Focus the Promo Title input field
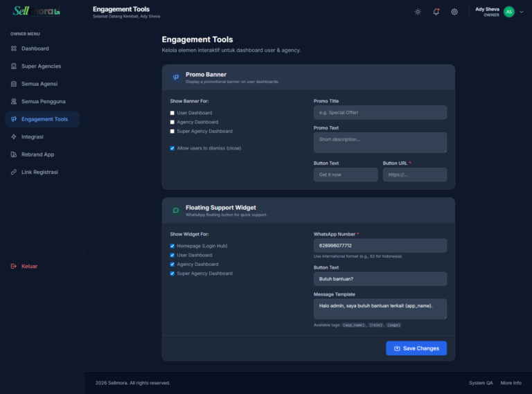This screenshot has width=532, height=394. click(380, 112)
